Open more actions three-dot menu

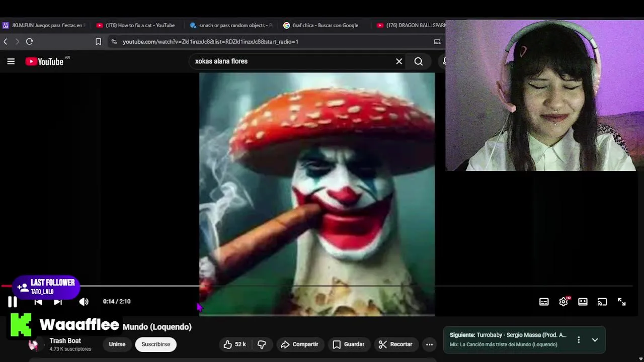pos(429,344)
